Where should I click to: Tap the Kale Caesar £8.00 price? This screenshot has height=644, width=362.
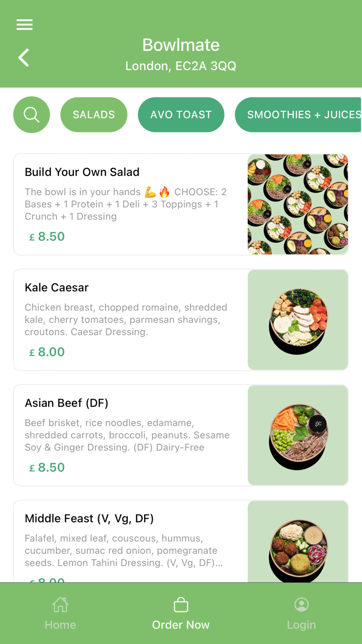47,352
